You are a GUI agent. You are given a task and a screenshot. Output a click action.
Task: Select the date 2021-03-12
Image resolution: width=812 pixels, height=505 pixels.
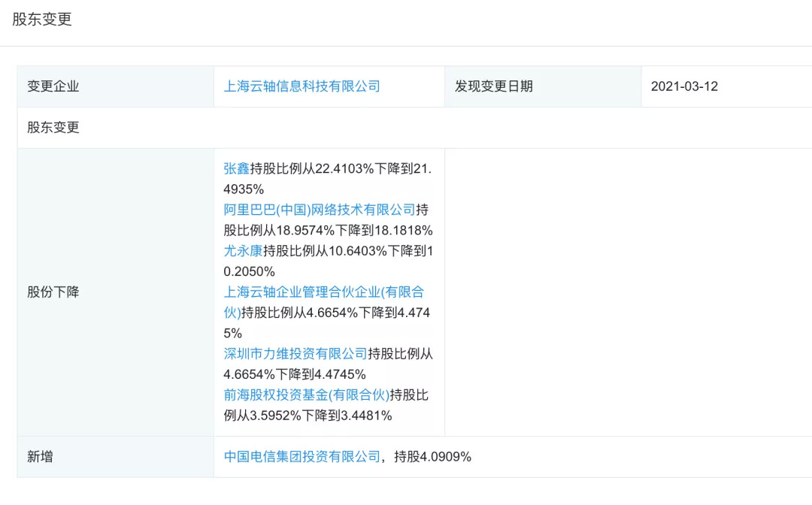click(684, 86)
